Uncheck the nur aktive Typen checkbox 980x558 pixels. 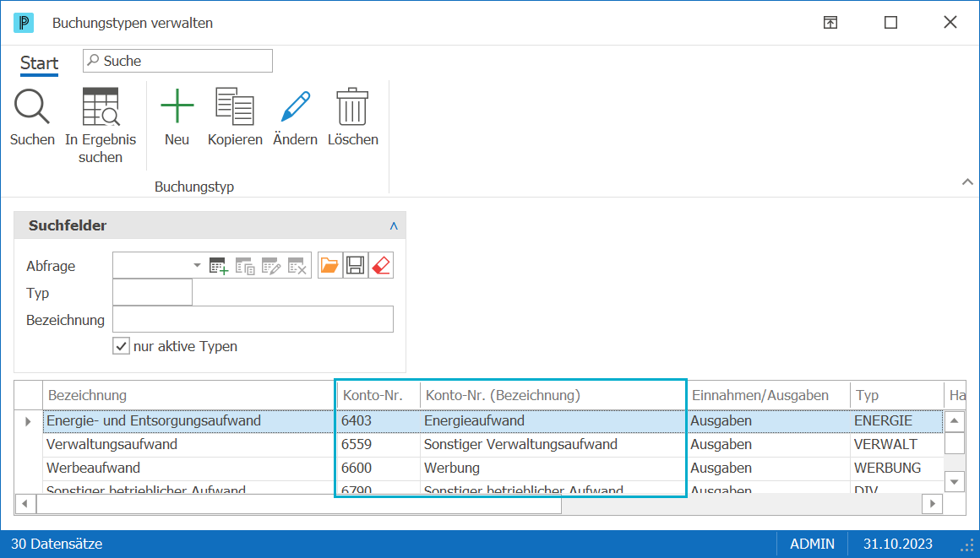[x=122, y=346]
